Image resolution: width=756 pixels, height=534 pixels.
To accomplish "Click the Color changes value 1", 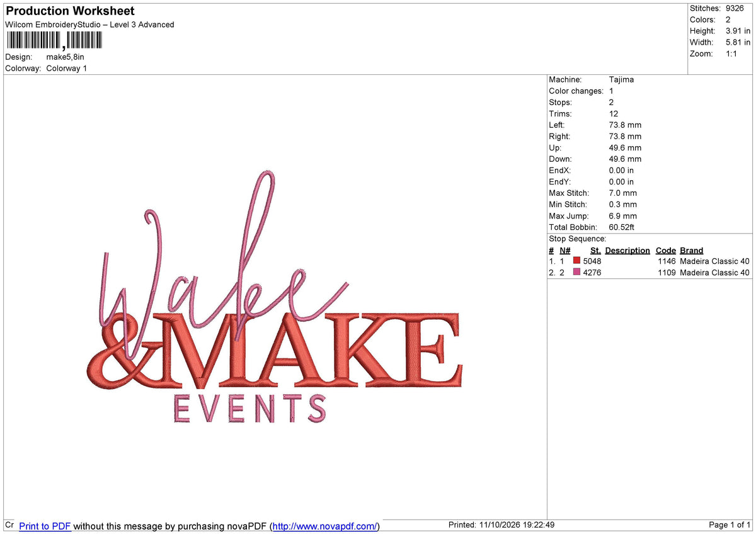I will pyautogui.click(x=612, y=91).
